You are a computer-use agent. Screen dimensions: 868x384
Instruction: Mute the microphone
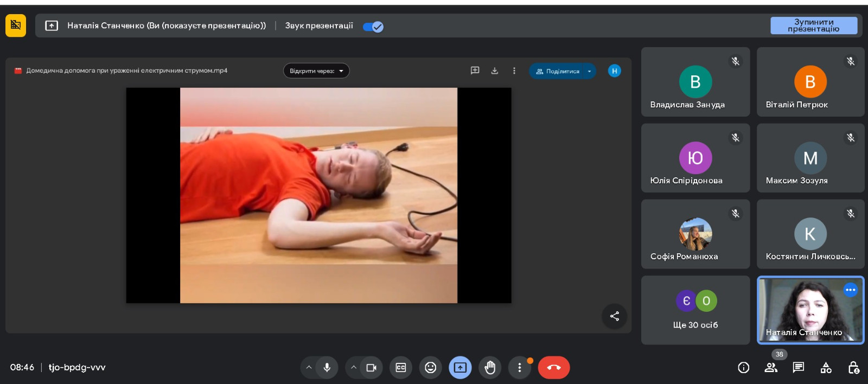(327, 368)
